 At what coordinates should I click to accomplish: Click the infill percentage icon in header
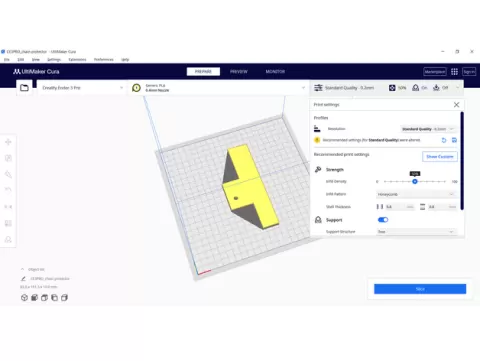click(x=392, y=88)
